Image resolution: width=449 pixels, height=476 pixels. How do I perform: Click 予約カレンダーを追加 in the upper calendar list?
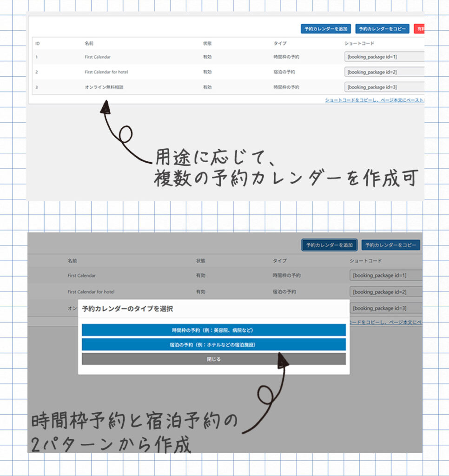click(326, 29)
